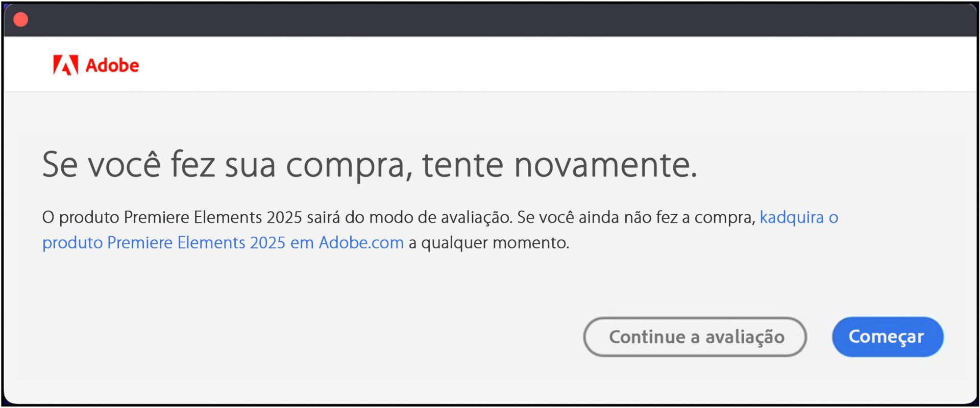Close the dialog with the red button
The image size is (980, 408).
(x=20, y=19)
